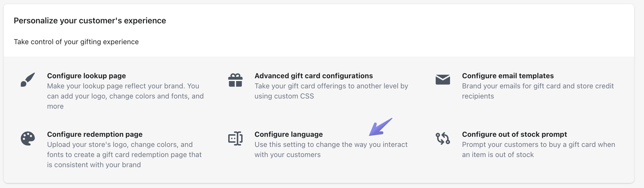
Task: Go to Configure email templates
Action: (x=508, y=76)
